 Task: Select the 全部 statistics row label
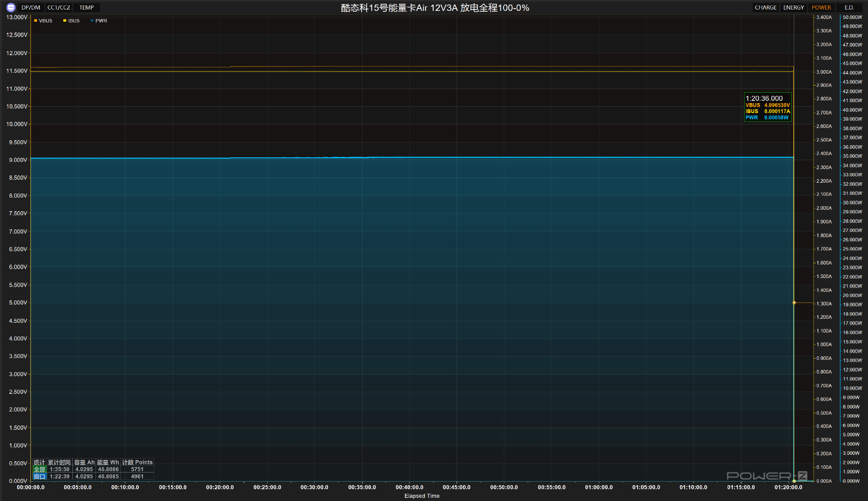39,469
